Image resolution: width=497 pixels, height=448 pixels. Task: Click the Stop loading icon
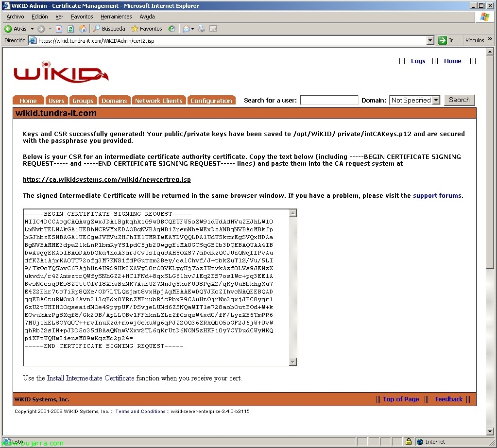(59, 29)
